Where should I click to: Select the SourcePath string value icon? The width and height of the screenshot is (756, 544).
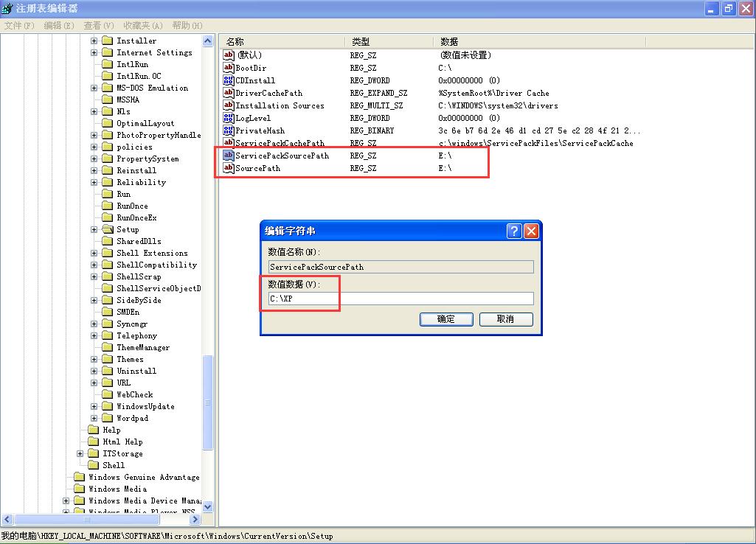[229, 168]
